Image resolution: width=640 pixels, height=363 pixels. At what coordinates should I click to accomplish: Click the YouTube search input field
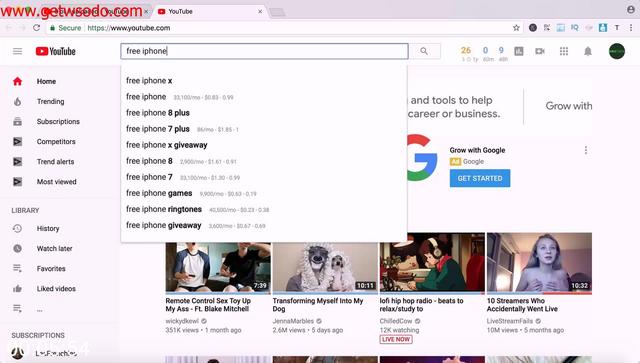(264, 51)
